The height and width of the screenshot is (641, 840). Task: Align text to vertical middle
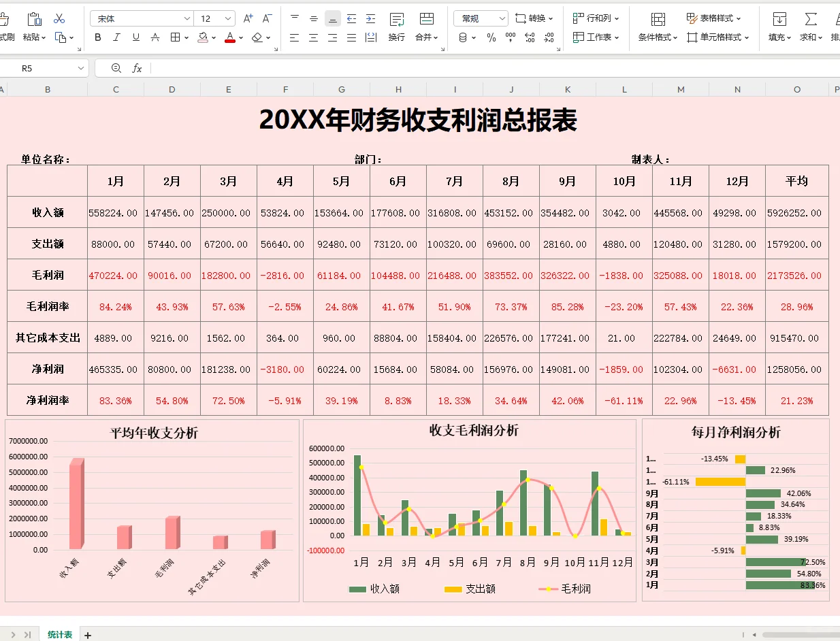click(314, 18)
